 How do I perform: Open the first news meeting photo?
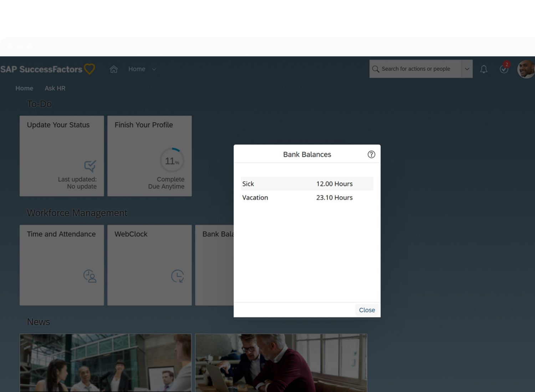click(106, 362)
